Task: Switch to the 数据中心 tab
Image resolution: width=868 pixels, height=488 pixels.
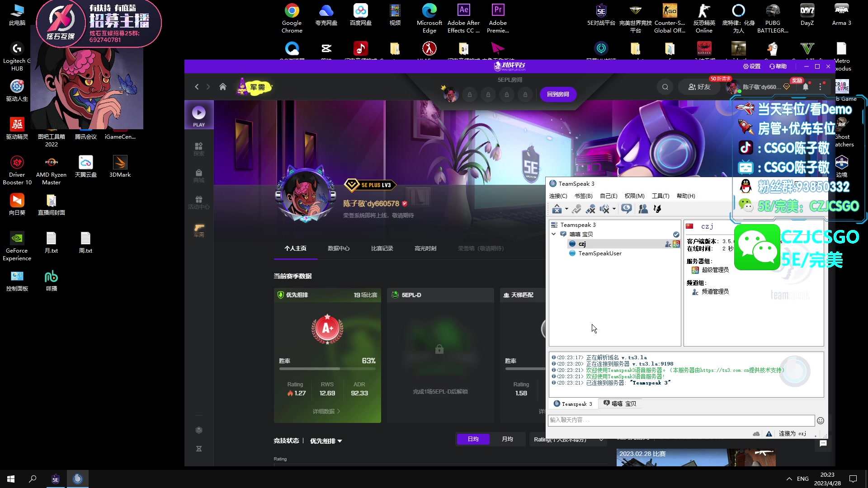Action: [339, 249]
